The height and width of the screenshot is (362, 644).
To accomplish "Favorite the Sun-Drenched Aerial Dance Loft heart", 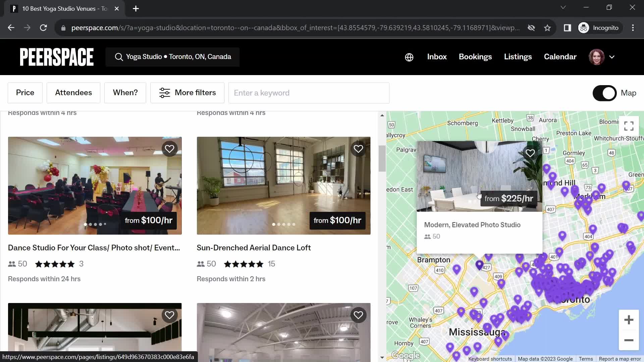I will [x=358, y=149].
